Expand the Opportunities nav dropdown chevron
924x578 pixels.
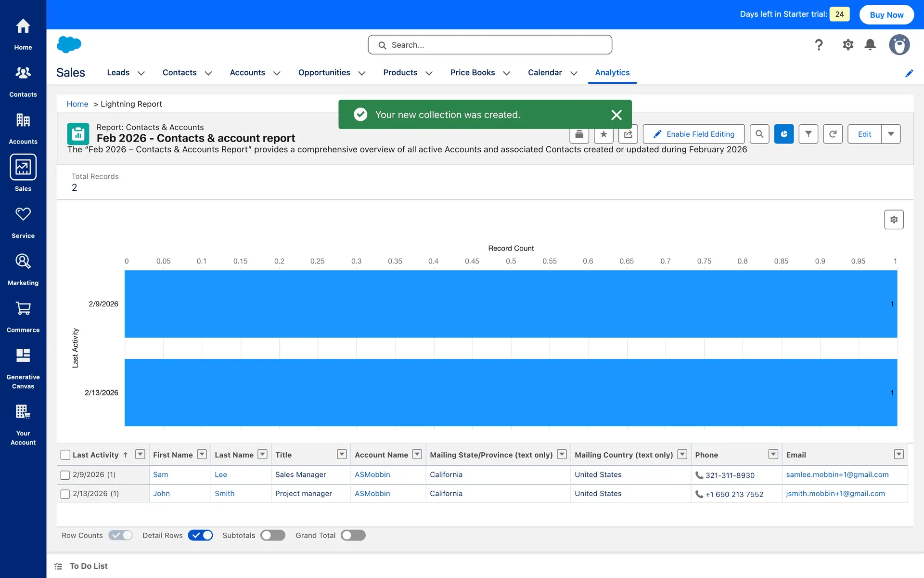click(x=362, y=73)
